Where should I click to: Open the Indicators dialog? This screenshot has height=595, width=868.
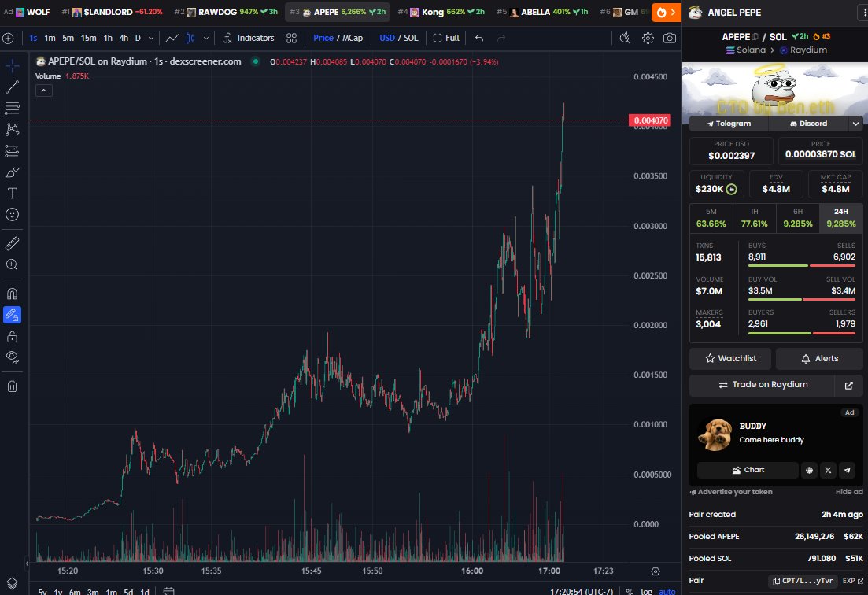249,39
